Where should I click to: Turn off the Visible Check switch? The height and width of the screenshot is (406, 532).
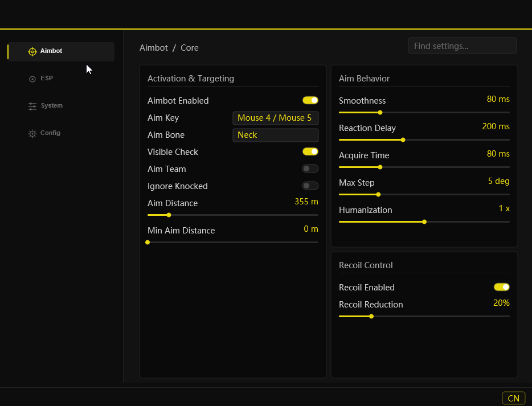(310, 151)
